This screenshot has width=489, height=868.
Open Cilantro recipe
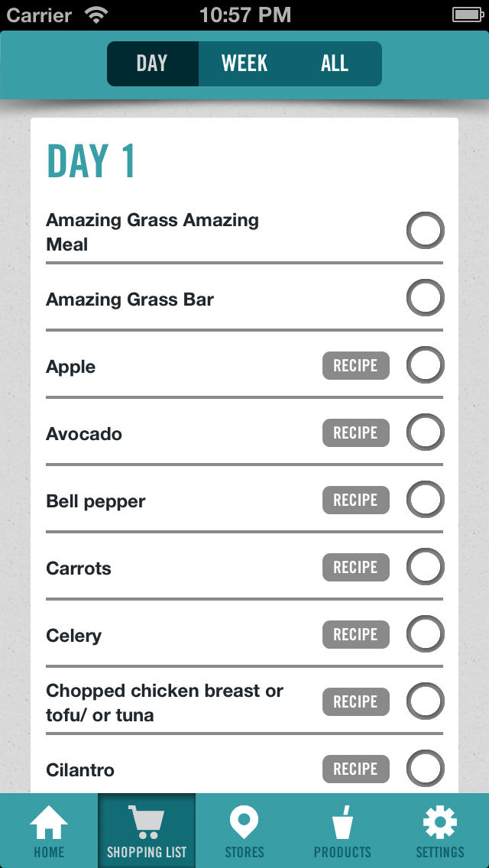355,769
